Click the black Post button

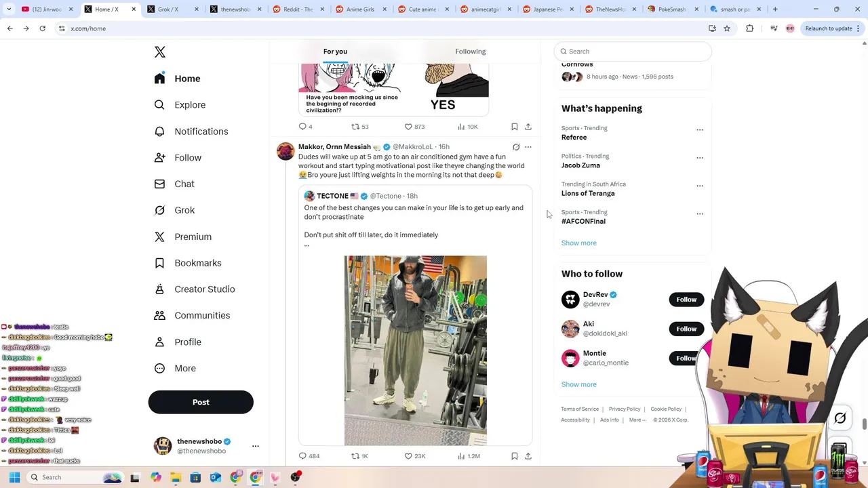tap(201, 402)
